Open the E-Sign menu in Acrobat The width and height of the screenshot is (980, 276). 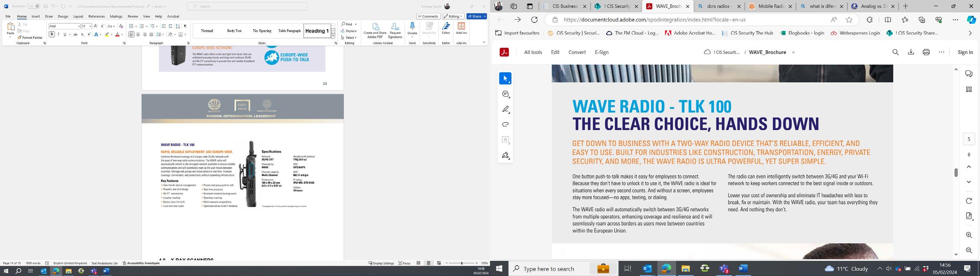click(x=602, y=52)
